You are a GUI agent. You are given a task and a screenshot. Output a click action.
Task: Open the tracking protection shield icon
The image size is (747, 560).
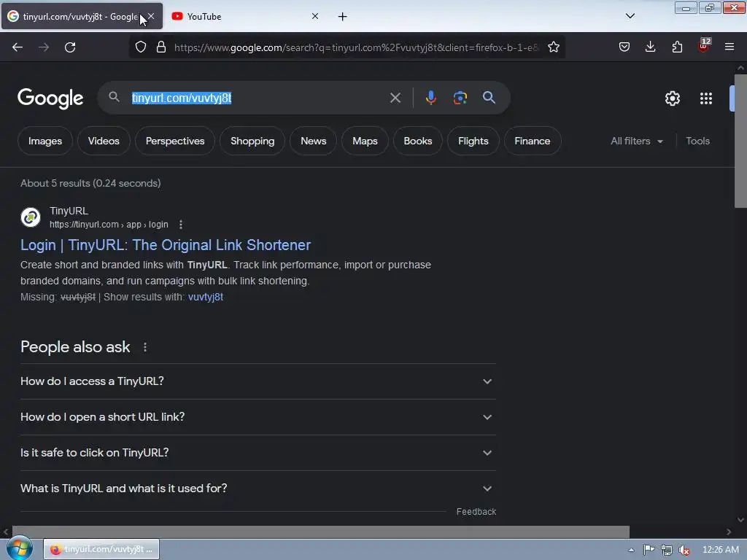coord(141,47)
